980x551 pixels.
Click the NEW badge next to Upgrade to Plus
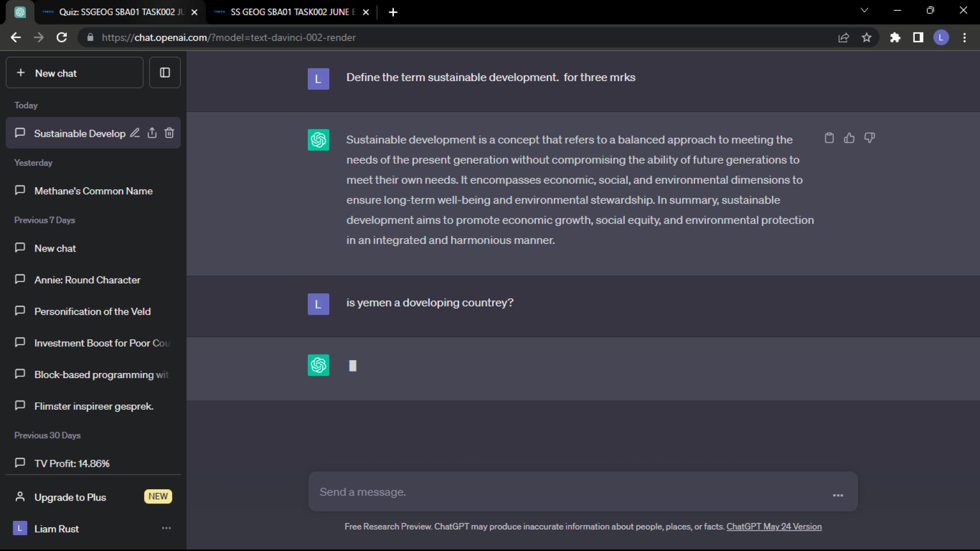[x=158, y=496]
